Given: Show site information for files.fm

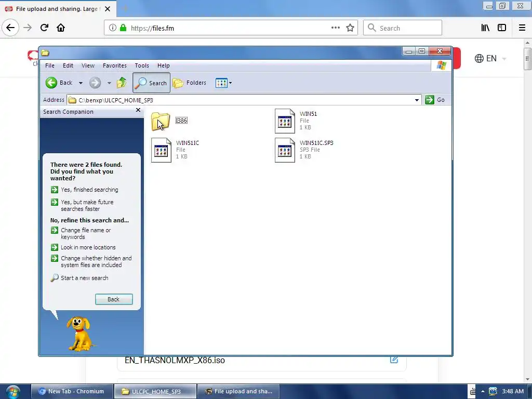Looking at the screenshot, I should 113,28.
